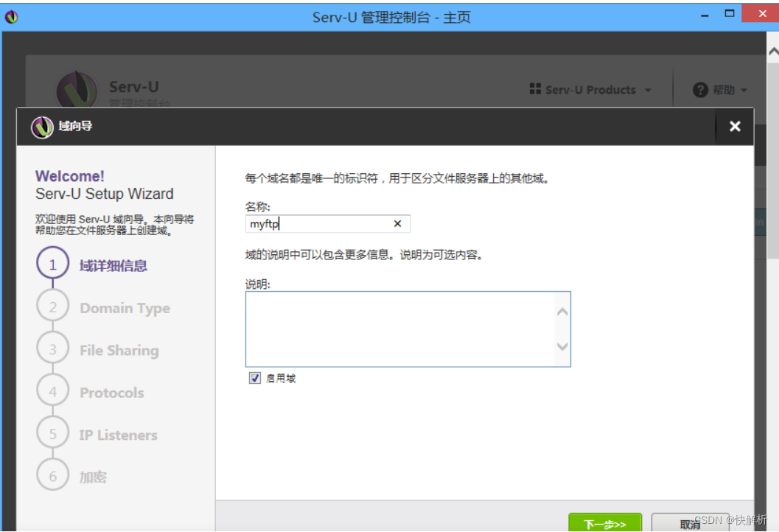Click the Serv-U leaf logo in the background window
The image size is (779, 532).
click(76, 87)
